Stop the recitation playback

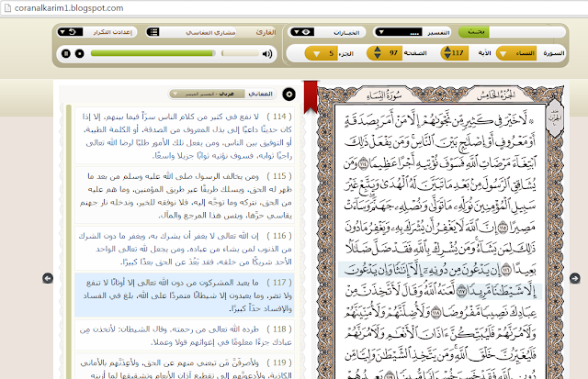[80, 53]
